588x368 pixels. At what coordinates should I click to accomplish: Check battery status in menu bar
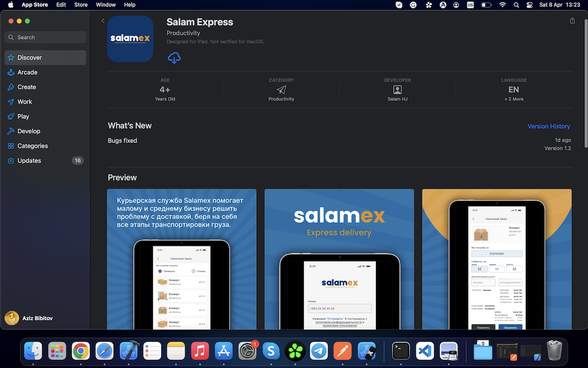tap(486, 5)
